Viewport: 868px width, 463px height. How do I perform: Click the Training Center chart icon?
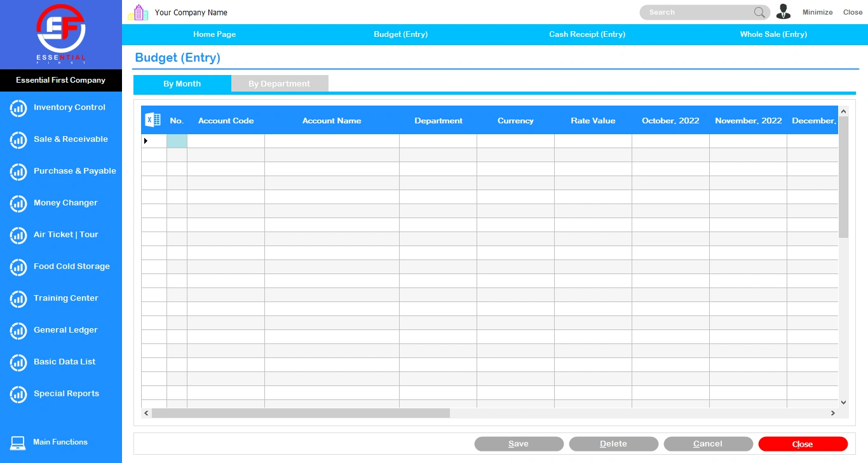pyautogui.click(x=18, y=299)
